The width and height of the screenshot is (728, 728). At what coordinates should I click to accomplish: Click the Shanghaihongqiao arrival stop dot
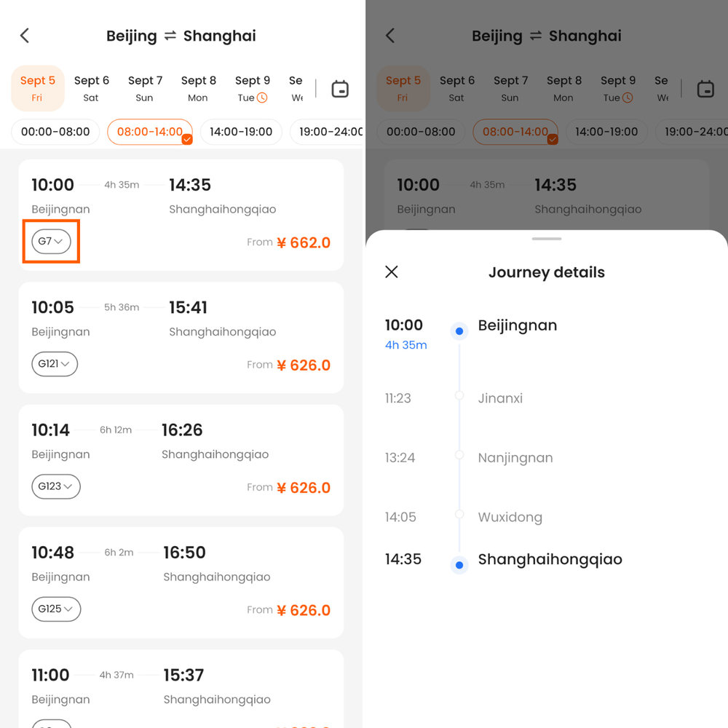pyautogui.click(x=459, y=565)
